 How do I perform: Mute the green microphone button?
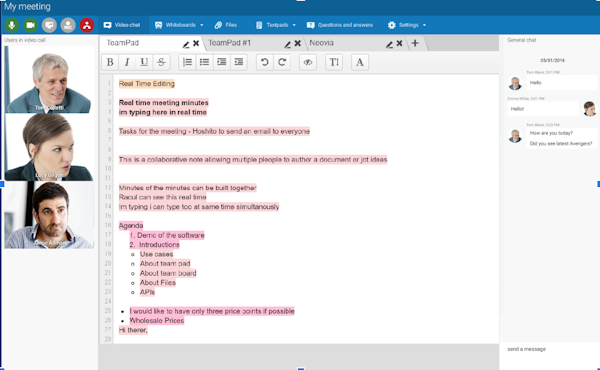[x=12, y=25]
